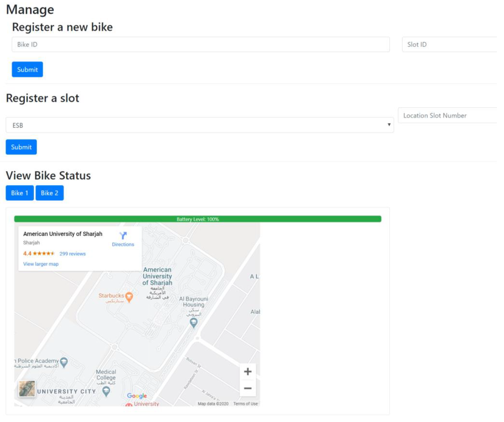Select the Bike 2 status tab
Screen dimensions: 504x422
tap(50, 193)
